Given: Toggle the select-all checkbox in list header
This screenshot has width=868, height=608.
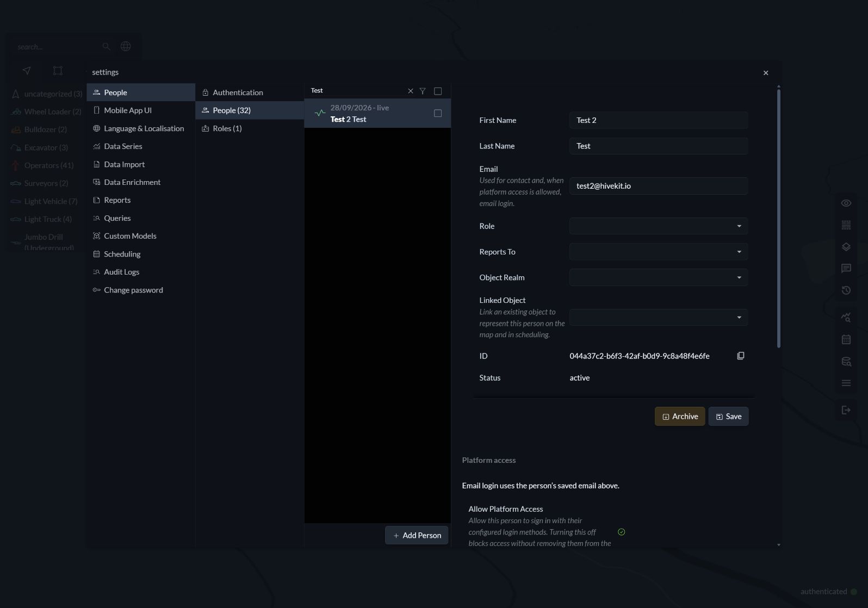Looking at the screenshot, I should click(x=438, y=91).
